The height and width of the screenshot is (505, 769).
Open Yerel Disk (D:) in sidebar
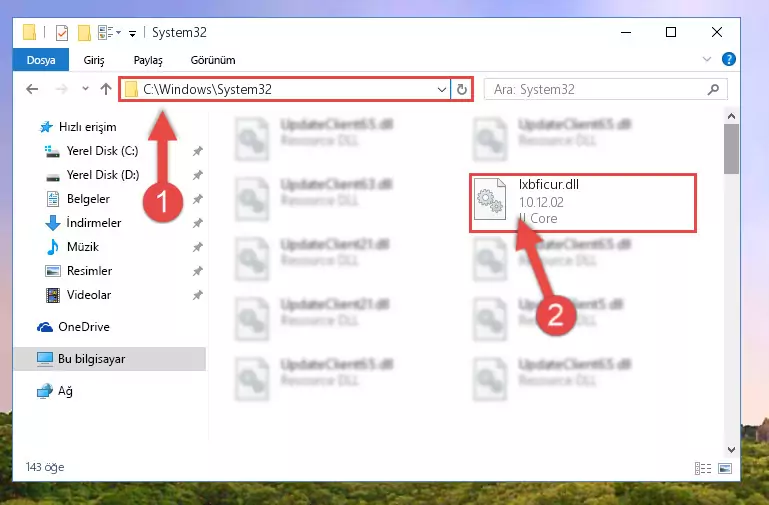[x=92, y=175]
